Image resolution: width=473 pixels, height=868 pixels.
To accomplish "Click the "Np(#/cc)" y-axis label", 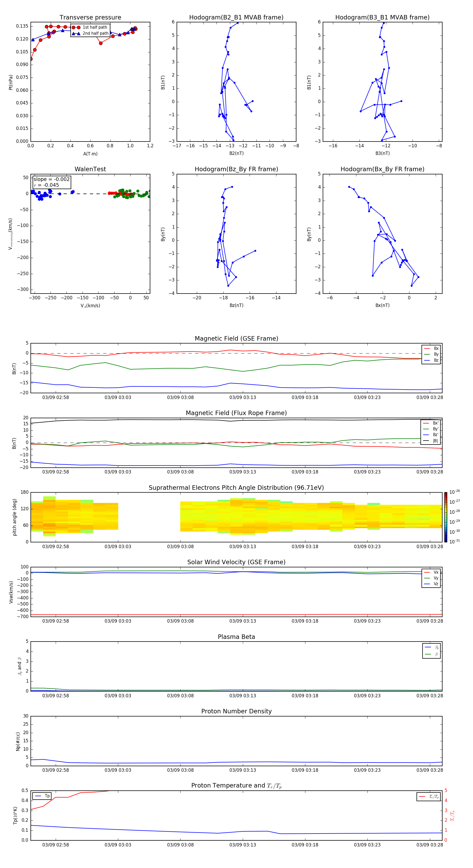I will [x=18, y=741].
